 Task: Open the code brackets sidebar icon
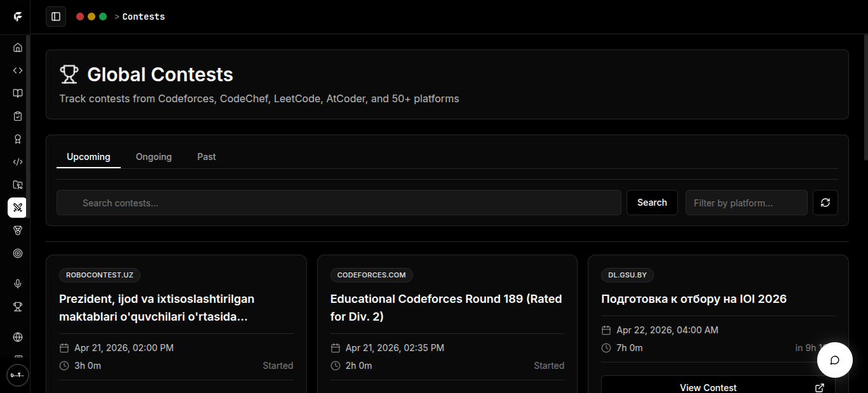tap(18, 70)
